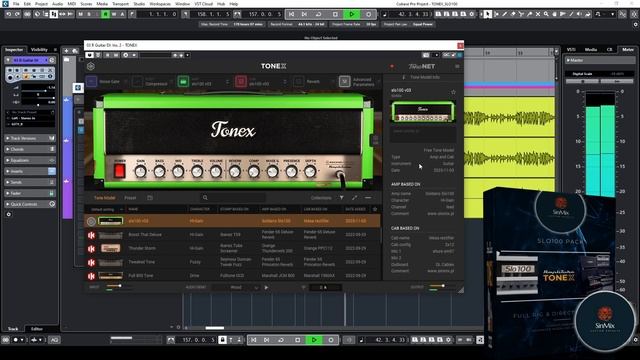Viewport: 640px width, 360px height.
Task: Click the TONEX browser expand arrows icon
Action: pyautogui.click(x=355, y=198)
